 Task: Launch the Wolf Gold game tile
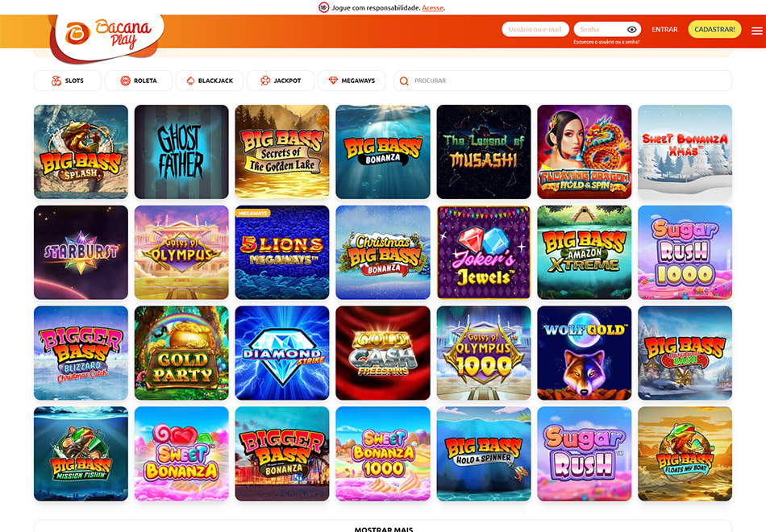tap(585, 353)
